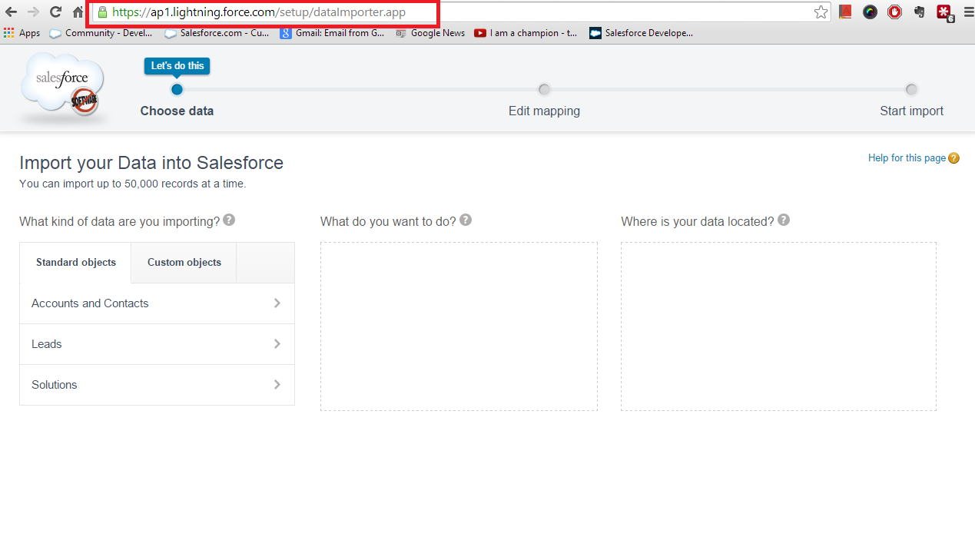Screen dimensions: 975x560
Task: Click the Edit mapping step label
Action: (x=544, y=111)
